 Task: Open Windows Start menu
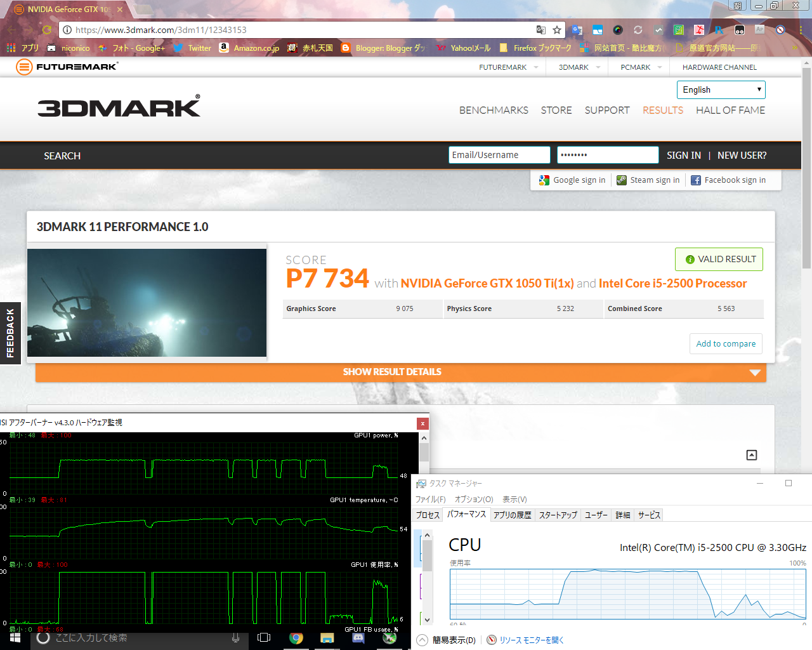(x=15, y=637)
